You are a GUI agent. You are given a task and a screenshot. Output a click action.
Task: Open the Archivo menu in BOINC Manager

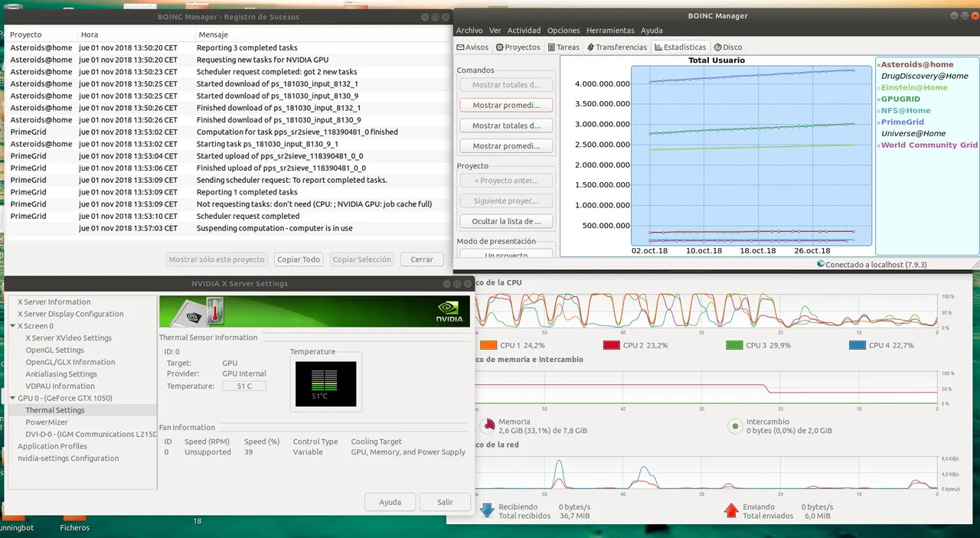[x=469, y=31]
